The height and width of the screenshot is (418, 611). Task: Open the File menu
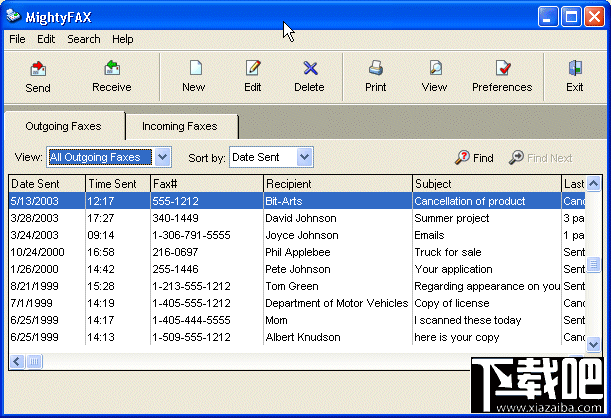tap(17, 39)
